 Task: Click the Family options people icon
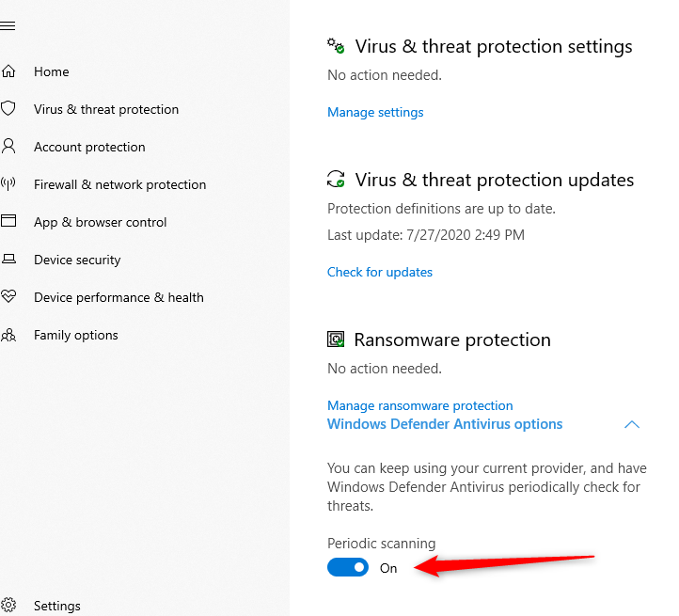[8, 335]
